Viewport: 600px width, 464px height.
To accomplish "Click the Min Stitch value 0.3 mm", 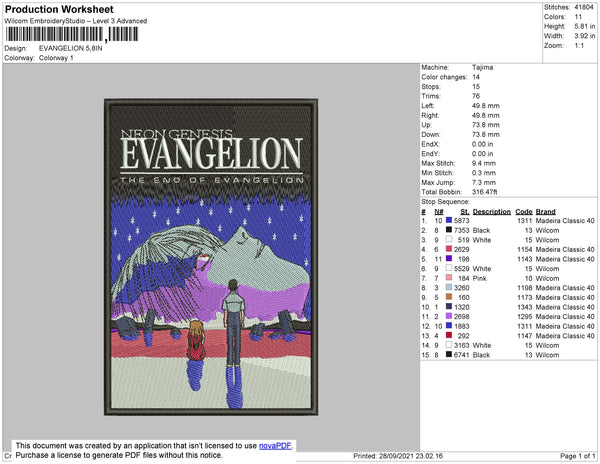I will 484,173.
